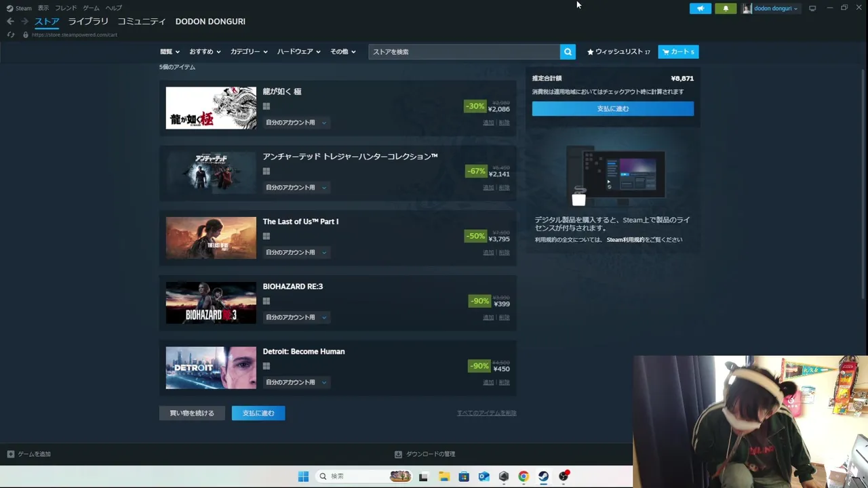This screenshot has width=868, height=488.
Task: Open ダウンロードの管理
Action: [425, 454]
